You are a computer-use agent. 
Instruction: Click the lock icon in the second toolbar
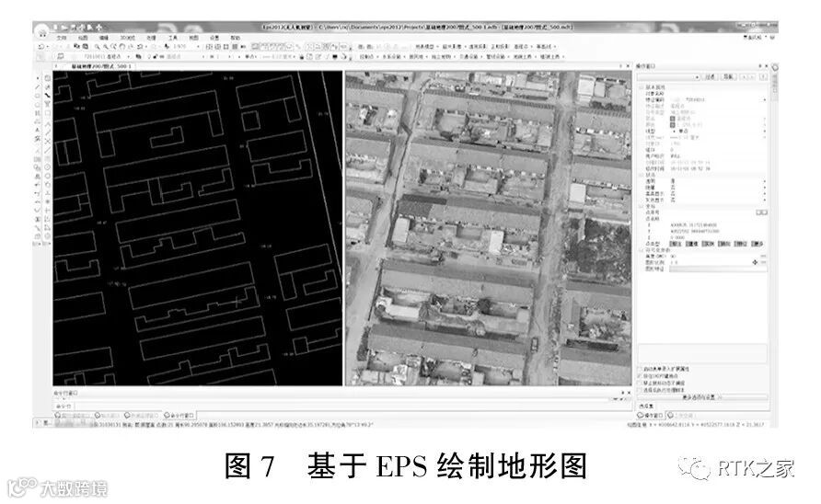[x=156, y=56]
